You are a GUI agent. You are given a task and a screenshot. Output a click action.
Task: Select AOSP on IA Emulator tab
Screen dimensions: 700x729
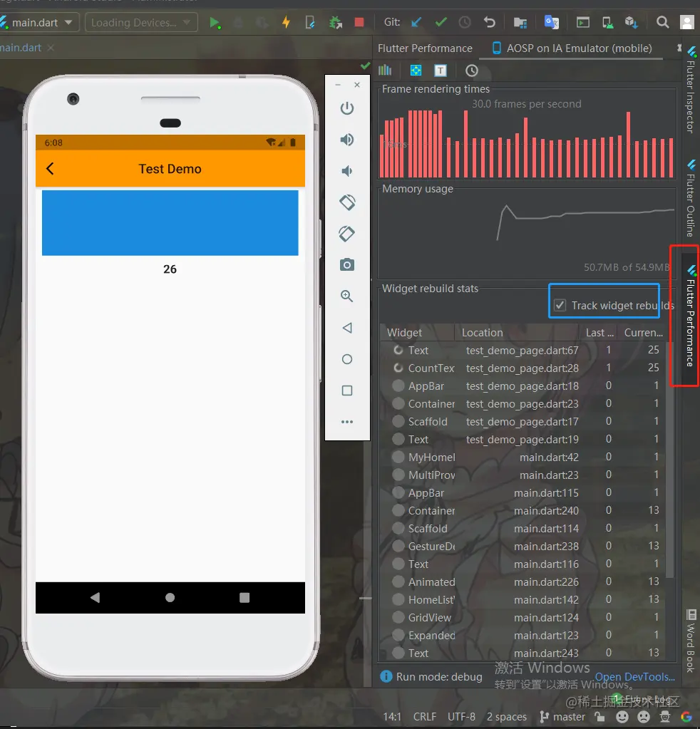(x=572, y=48)
